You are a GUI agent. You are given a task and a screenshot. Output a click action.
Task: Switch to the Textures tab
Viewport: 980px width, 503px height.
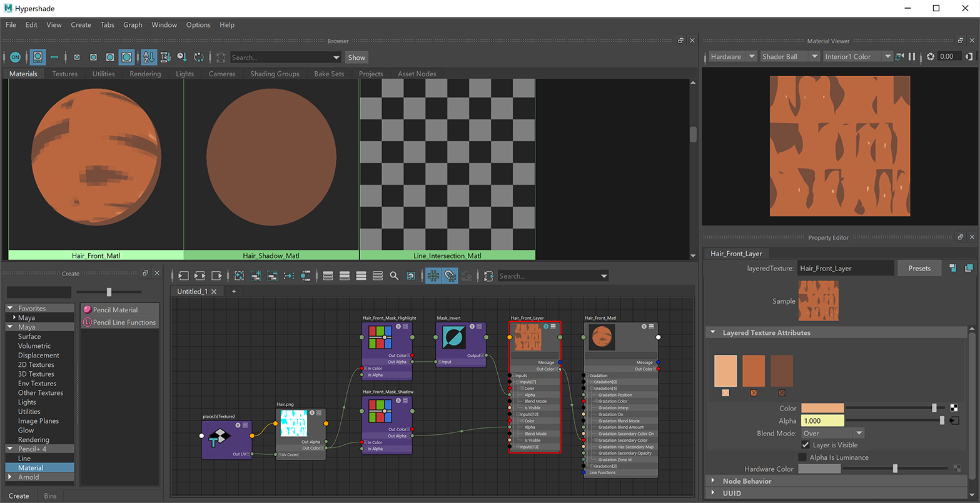[x=65, y=74]
